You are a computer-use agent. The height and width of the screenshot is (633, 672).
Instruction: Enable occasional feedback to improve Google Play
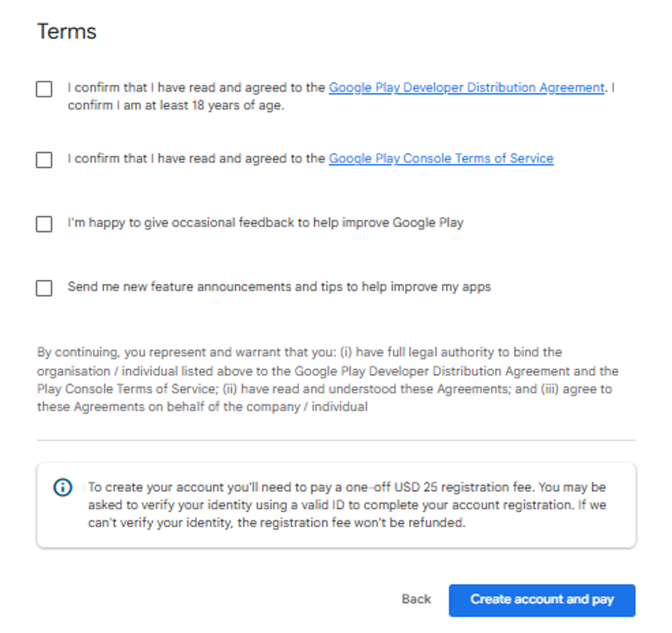[43, 224]
